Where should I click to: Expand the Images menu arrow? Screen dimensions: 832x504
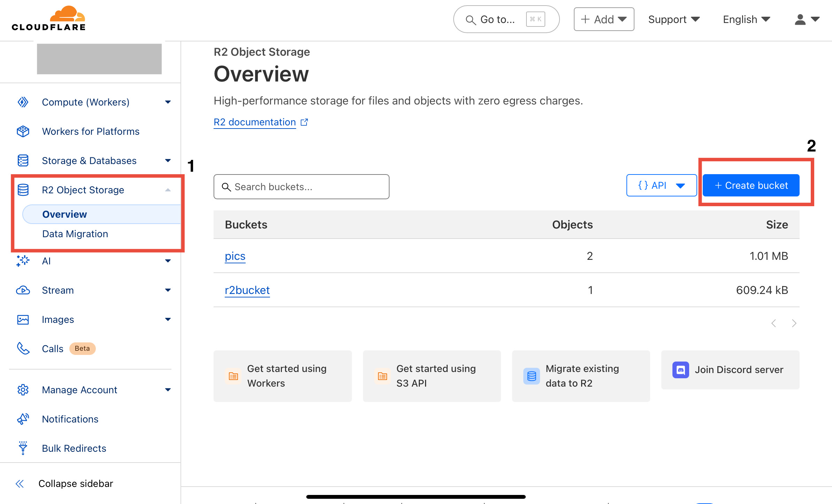point(168,319)
